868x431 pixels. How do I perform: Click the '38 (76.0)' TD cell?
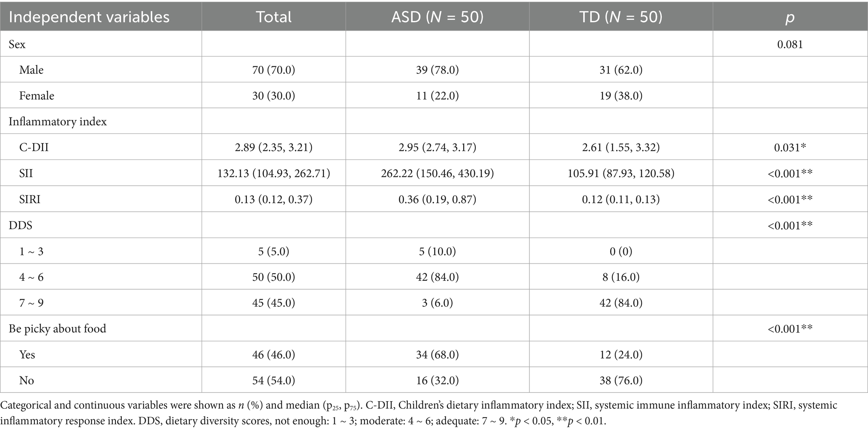coord(621,380)
